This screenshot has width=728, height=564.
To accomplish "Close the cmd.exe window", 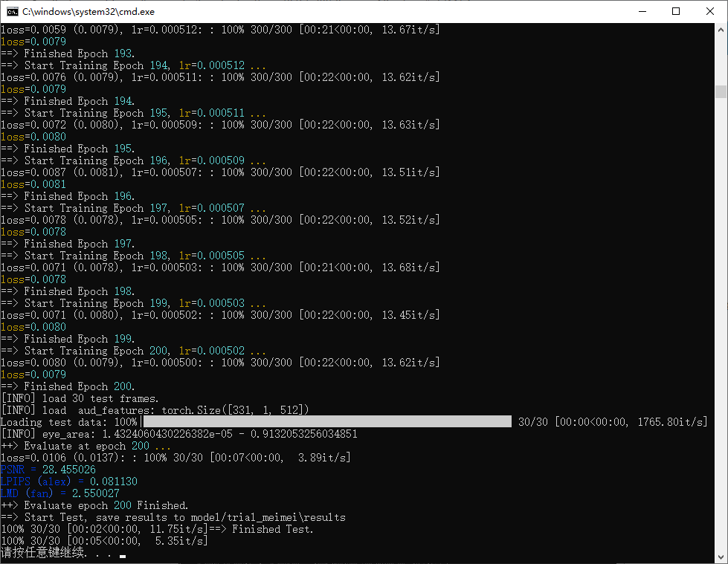I will (710, 11).
